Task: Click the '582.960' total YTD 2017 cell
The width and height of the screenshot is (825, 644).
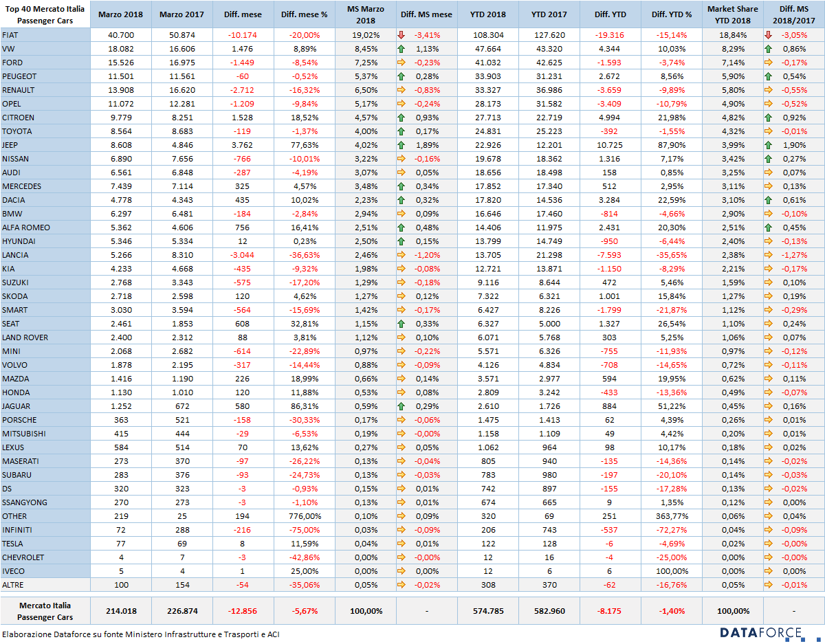Action: 549,610
